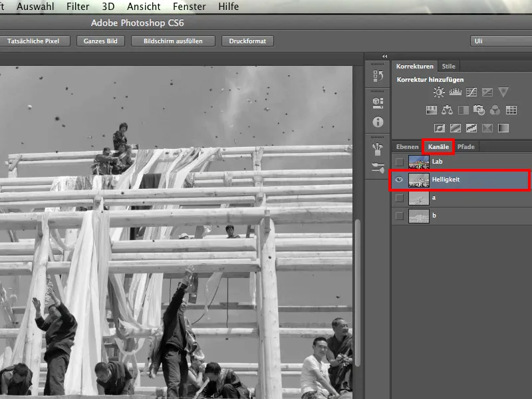Open the Auswahl menu
The image size is (532, 399).
(35, 7)
